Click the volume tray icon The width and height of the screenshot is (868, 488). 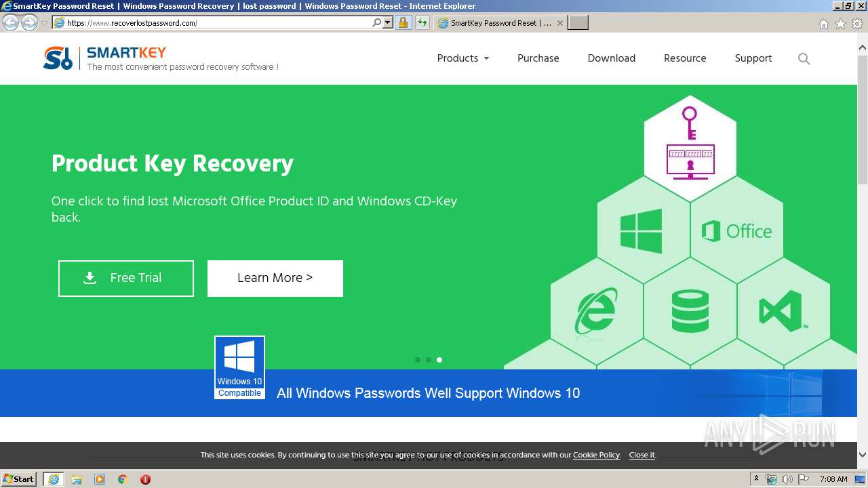pyautogui.click(x=787, y=479)
